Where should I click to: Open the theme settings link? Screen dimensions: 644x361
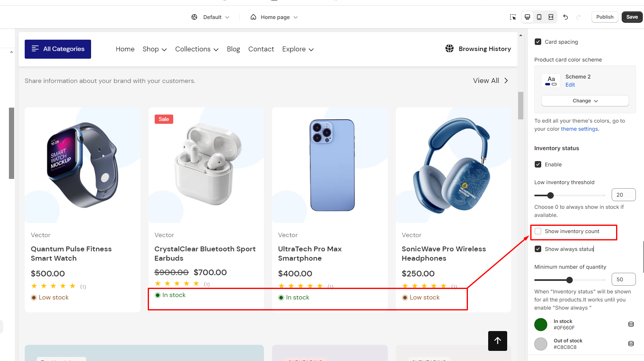click(x=579, y=129)
